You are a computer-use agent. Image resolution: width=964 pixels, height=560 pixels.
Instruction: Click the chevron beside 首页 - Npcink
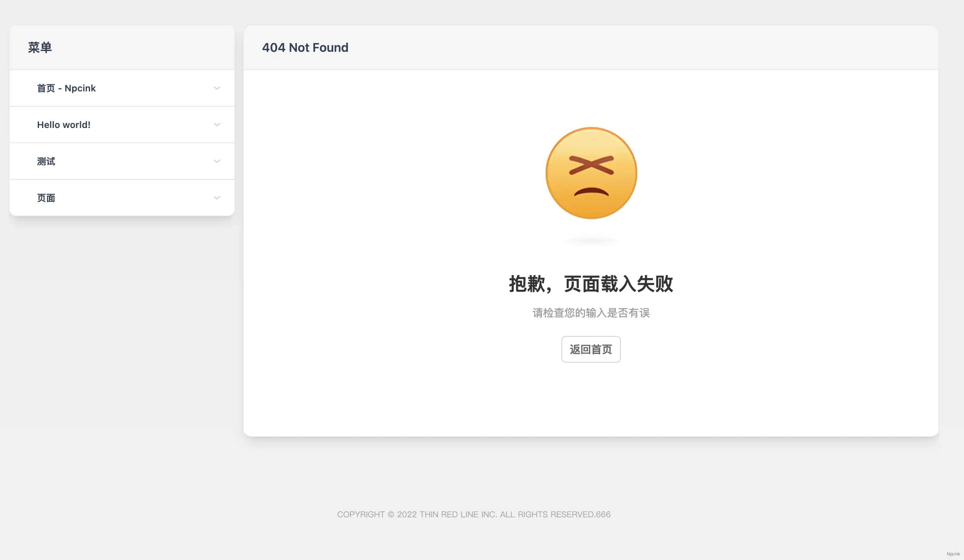217,88
